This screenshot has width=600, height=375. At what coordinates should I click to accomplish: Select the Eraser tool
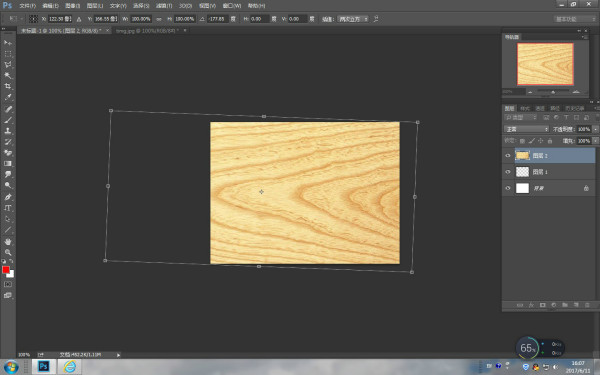click(x=8, y=153)
